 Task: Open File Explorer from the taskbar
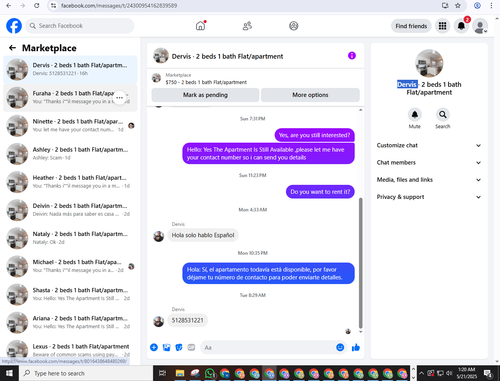point(180,373)
